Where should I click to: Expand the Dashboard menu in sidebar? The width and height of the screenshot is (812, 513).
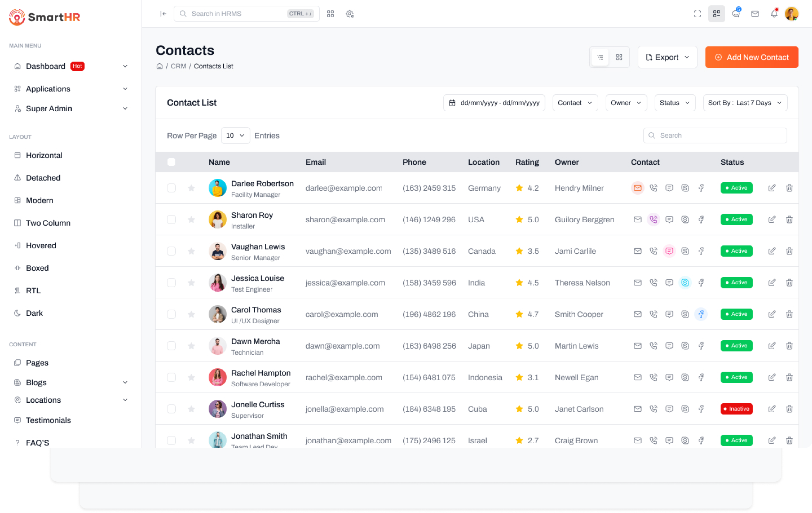[x=71, y=67]
